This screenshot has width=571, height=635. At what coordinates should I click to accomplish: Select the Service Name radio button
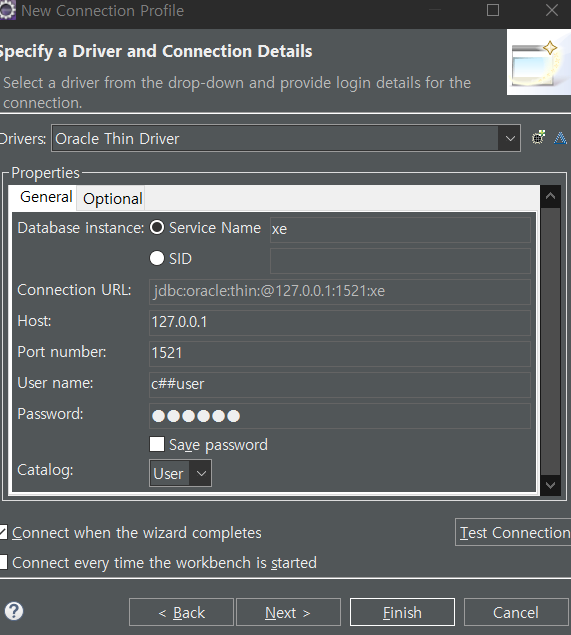pos(157,227)
